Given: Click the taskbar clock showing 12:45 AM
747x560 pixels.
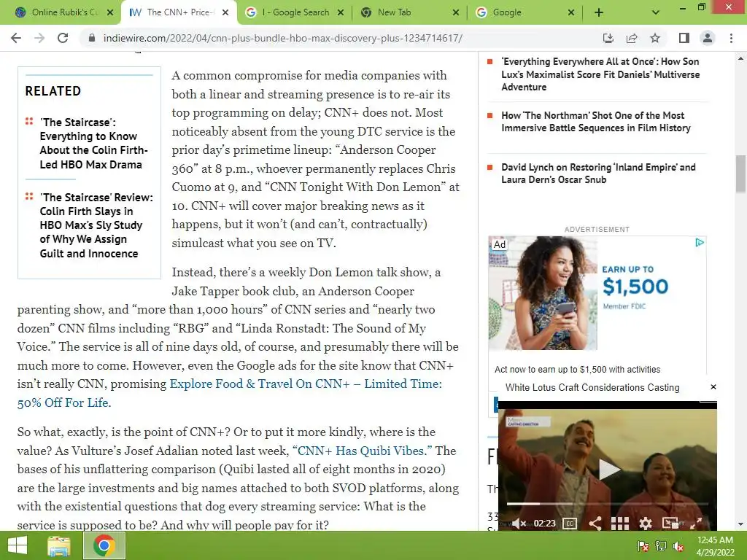Looking at the screenshot, I should pos(715,545).
